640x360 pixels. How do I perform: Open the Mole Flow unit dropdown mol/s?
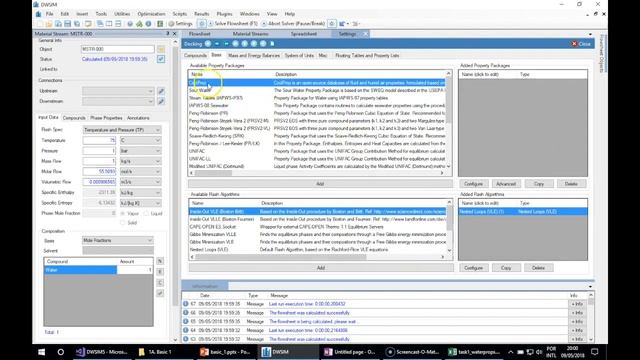pyautogui.click(x=140, y=171)
